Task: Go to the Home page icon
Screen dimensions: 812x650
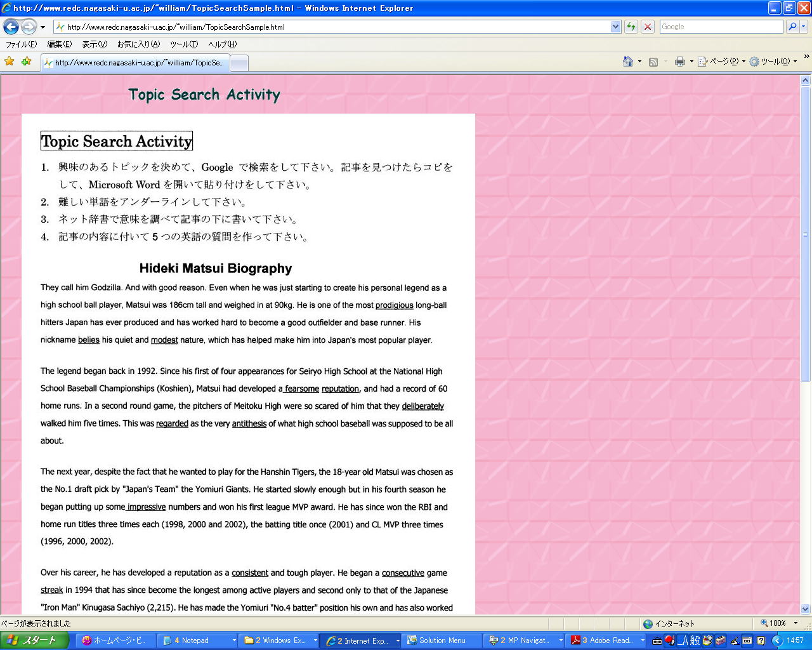Action: (x=628, y=62)
